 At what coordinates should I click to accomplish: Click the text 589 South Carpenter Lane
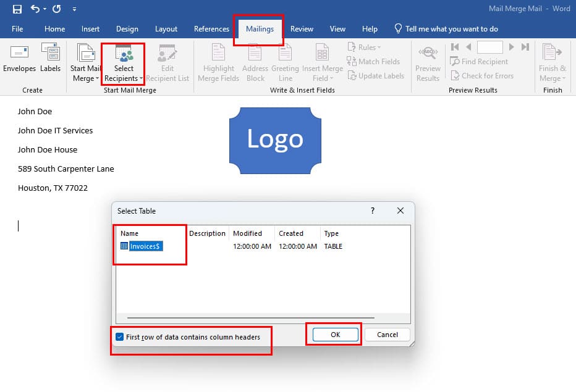click(x=66, y=169)
